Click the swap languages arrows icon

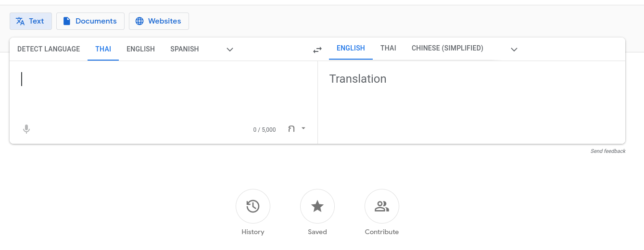pyautogui.click(x=317, y=50)
